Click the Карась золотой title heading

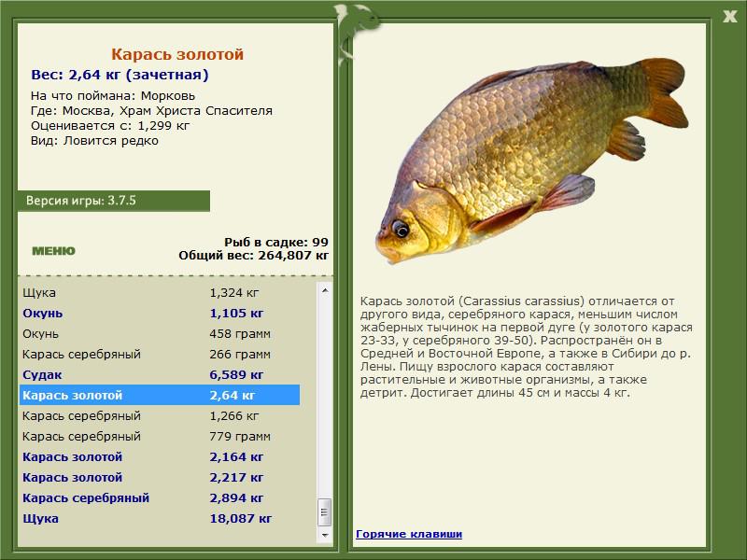(177, 54)
